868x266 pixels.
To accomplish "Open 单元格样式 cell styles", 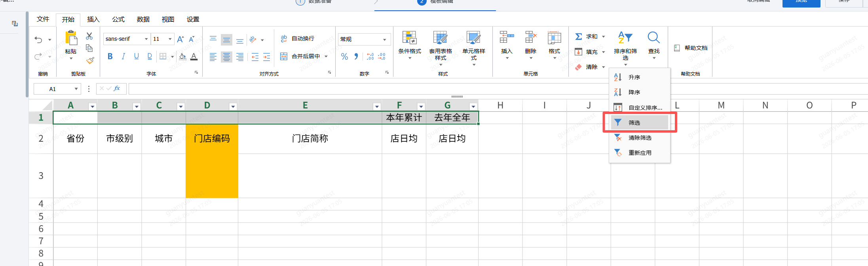I will tap(474, 47).
